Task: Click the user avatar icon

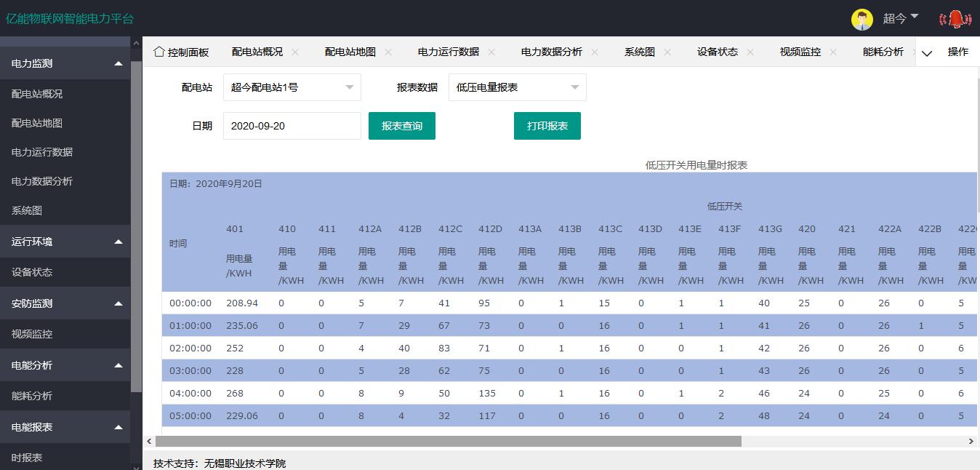Action: [x=862, y=20]
